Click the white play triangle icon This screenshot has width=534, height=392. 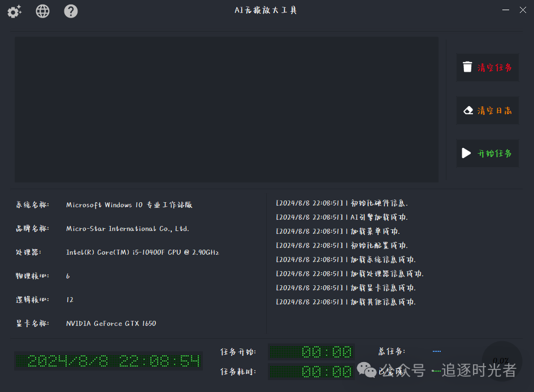[466, 153]
